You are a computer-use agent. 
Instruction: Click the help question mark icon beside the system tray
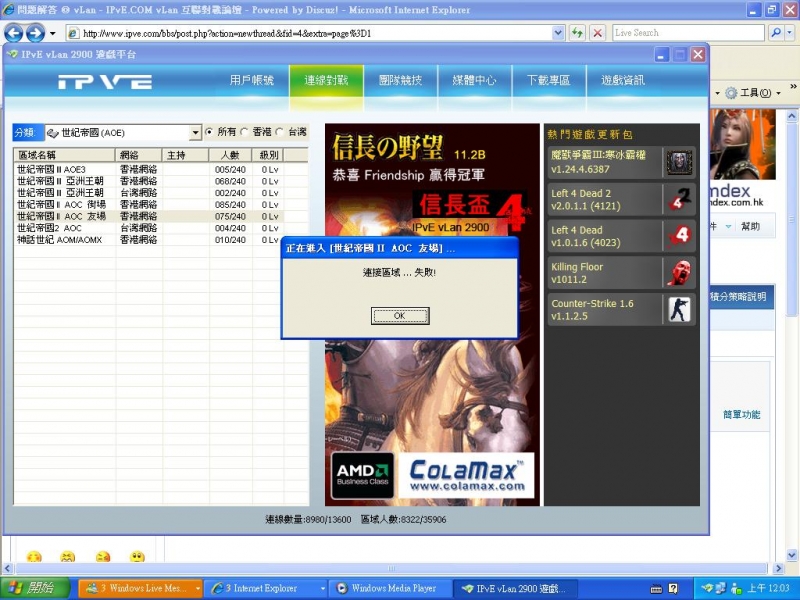pyautogui.click(x=673, y=589)
